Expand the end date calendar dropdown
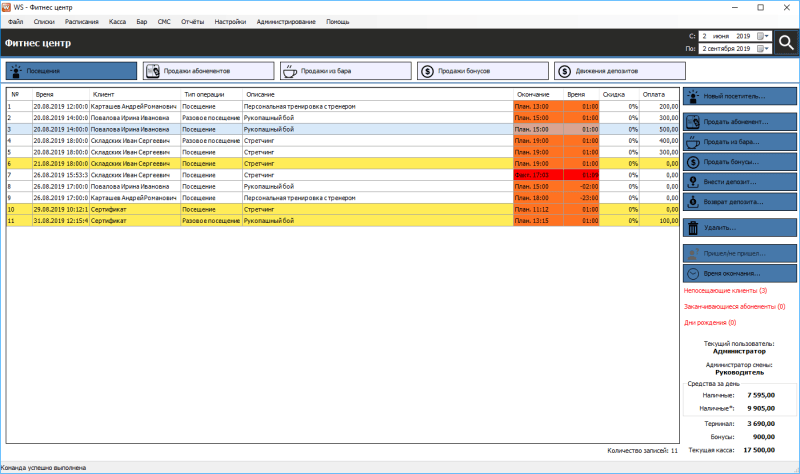The image size is (800, 474). click(762, 48)
